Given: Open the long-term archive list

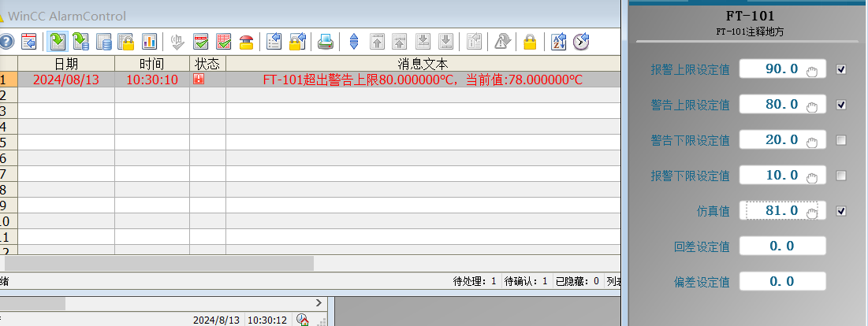Looking at the screenshot, I should [x=103, y=42].
